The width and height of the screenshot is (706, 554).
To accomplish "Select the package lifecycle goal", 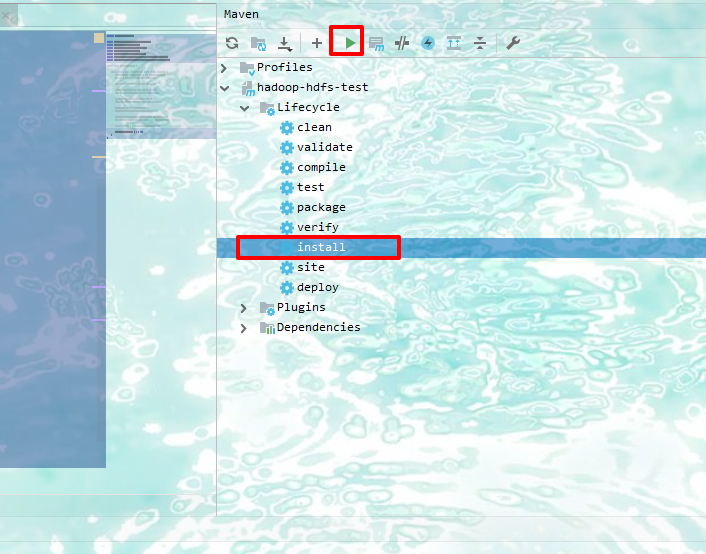I will [321, 208].
